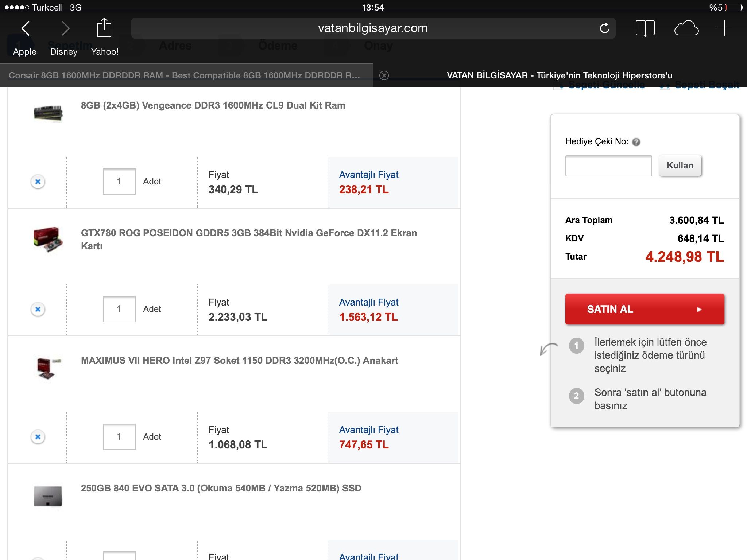Open the Yahoo! bookmark
Viewport: 747px width, 560px height.
105,52
